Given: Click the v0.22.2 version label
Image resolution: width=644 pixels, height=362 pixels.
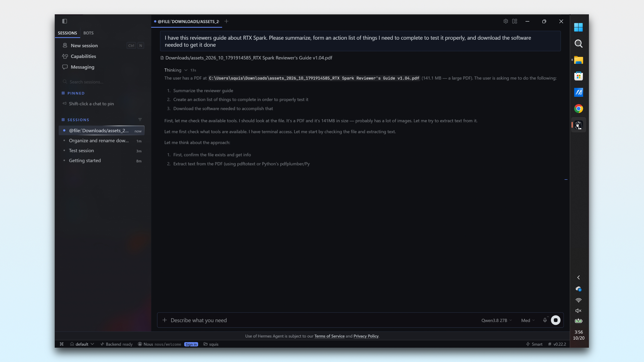Looking at the screenshot, I should pos(557,344).
